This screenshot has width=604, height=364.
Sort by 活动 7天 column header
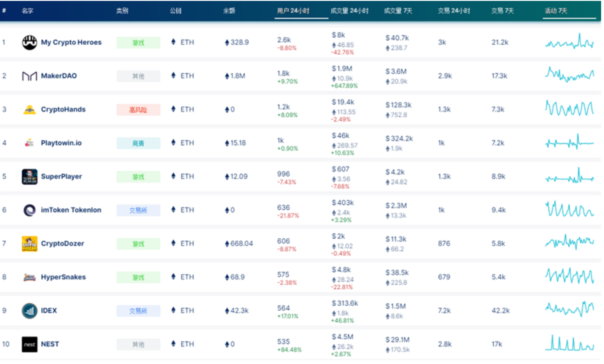556,11
